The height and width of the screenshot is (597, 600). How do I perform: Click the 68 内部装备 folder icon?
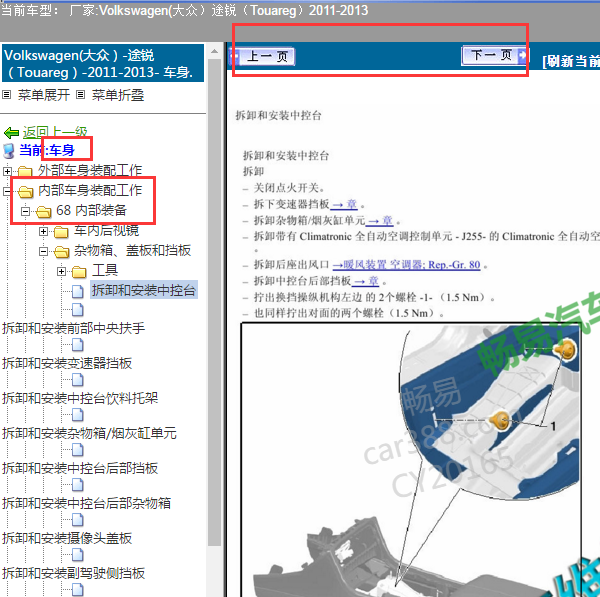44,211
